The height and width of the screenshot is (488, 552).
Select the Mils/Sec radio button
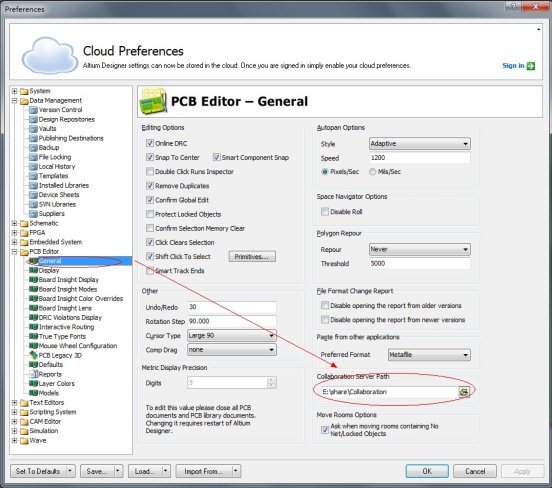coord(372,172)
